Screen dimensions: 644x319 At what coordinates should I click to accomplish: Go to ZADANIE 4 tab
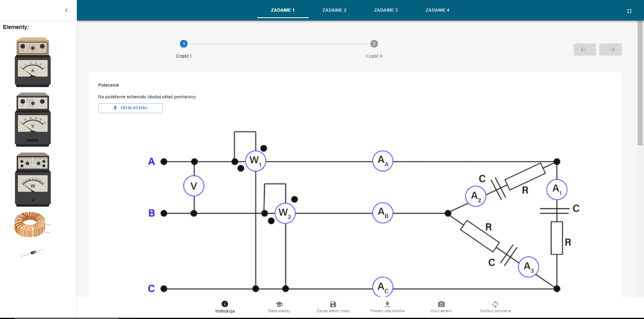[x=437, y=10]
